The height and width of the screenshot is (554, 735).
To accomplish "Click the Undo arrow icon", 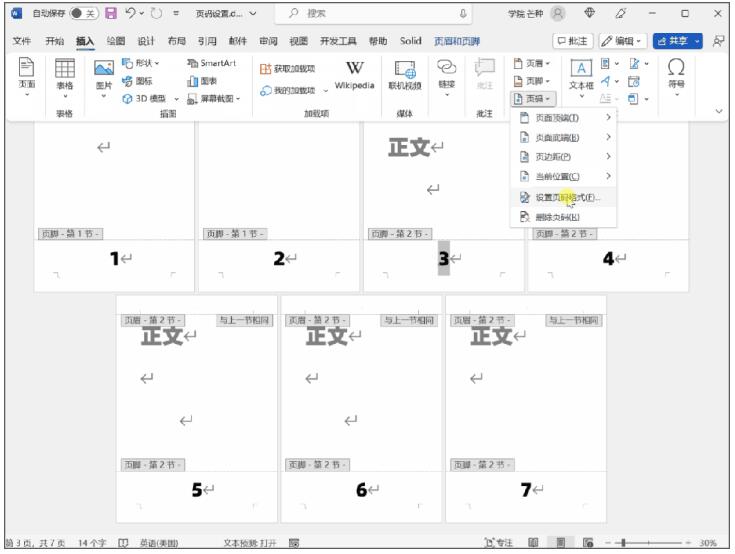I will click(x=130, y=14).
